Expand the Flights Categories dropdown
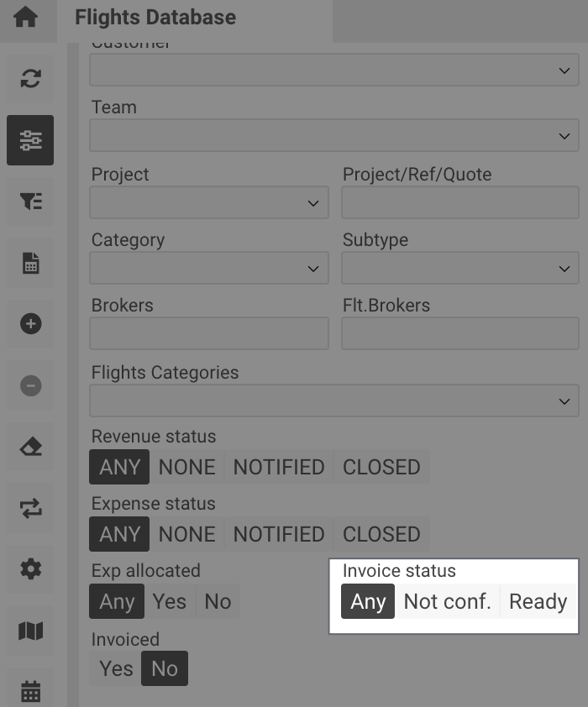 pos(333,400)
